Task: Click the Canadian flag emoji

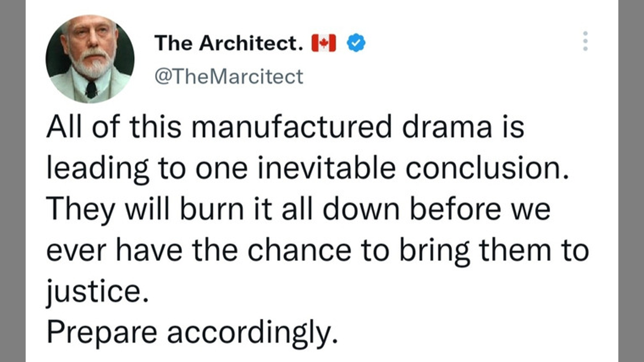Action: (x=324, y=44)
